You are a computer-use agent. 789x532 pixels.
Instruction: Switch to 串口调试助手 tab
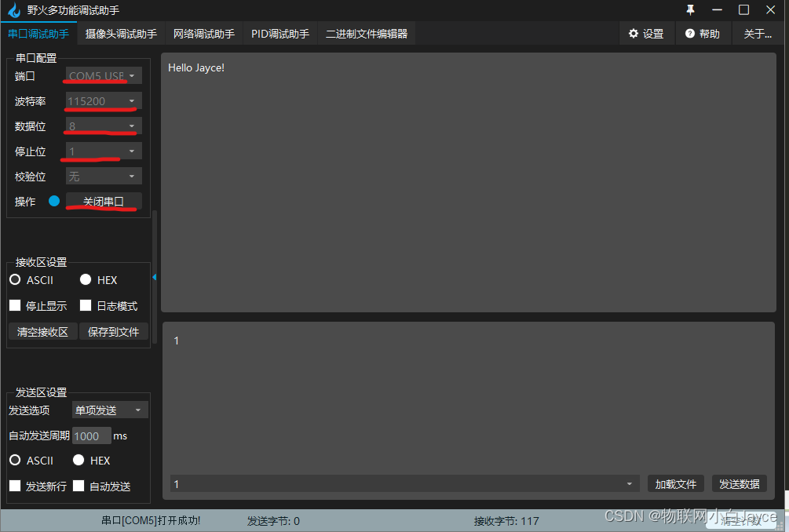tap(38, 34)
